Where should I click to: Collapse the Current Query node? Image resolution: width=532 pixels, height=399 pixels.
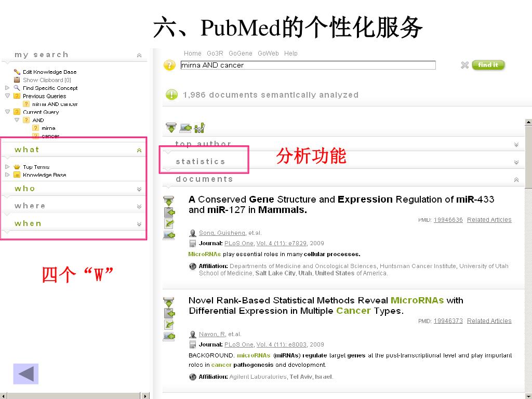7,112
